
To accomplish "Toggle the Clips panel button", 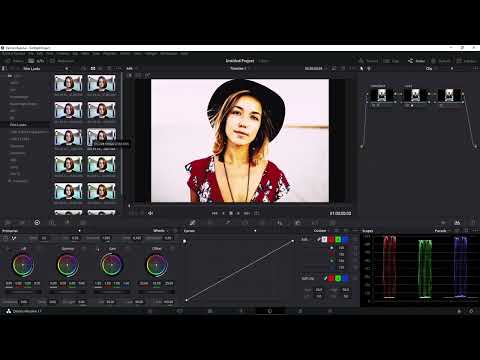I will click(391, 61).
